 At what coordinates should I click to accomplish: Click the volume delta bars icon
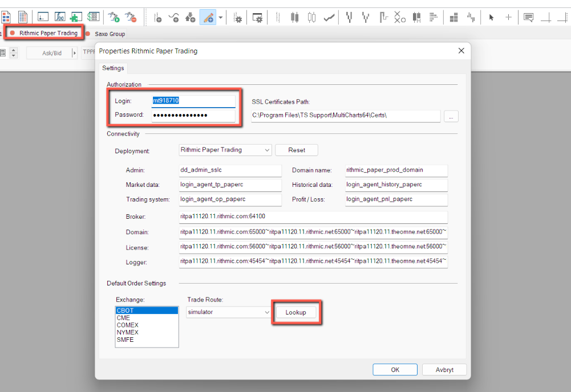(471, 17)
